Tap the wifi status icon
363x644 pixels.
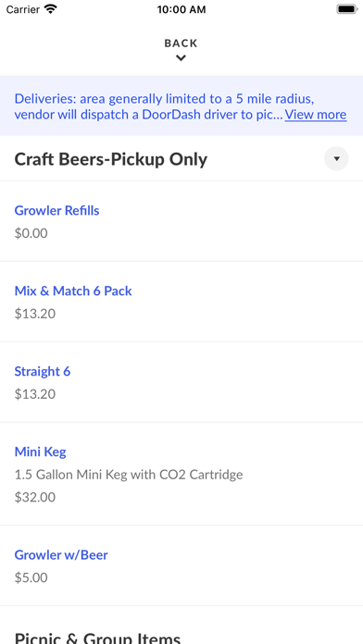pyautogui.click(x=51, y=9)
